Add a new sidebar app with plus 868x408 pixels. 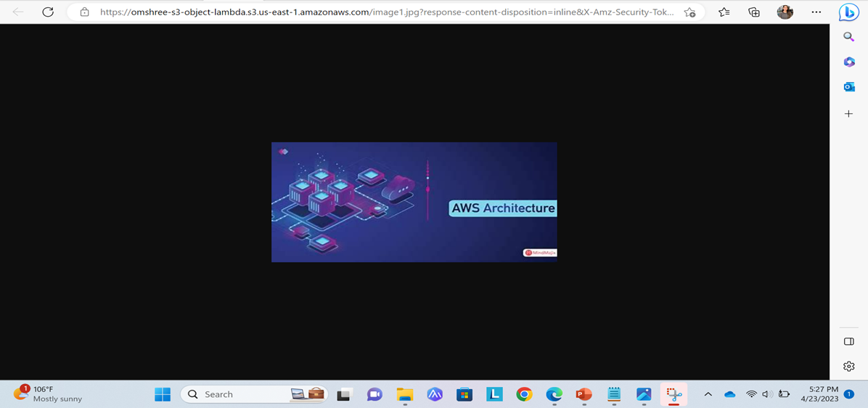848,114
